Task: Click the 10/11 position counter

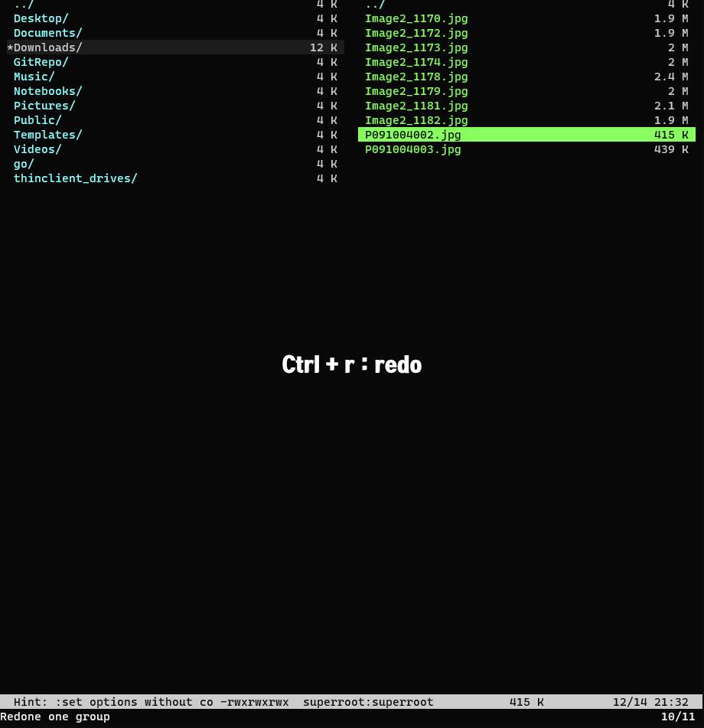Action: (x=678, y=717)
